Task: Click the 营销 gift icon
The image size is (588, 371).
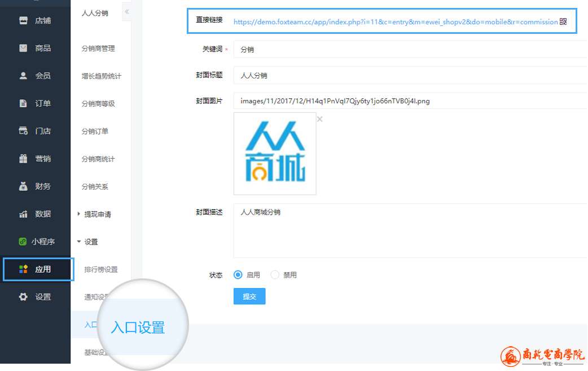Action: click(23, 159)
